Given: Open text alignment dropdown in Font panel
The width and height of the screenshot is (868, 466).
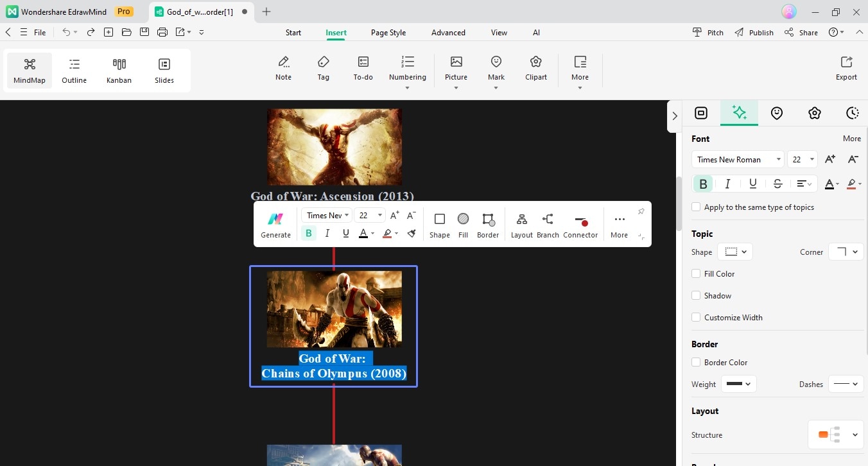Looking at the screenshot, I should click(x=804, y=184).
